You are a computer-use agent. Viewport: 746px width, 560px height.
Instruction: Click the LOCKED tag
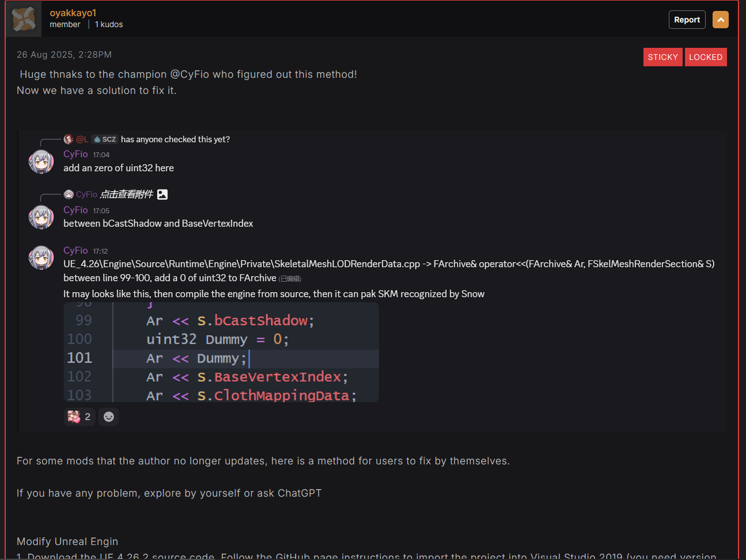[x=706, y=57]
